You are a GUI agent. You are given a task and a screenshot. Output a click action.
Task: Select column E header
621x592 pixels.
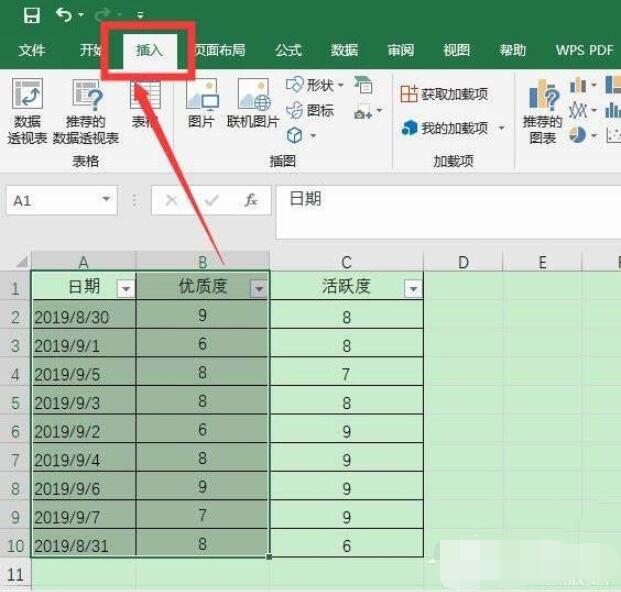(543, 262)
